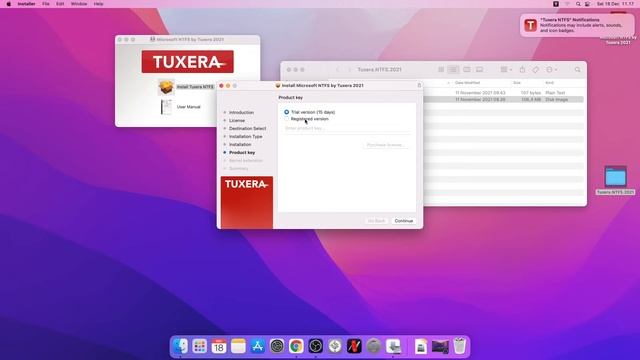Open Launchpad from the Dock
This screenshot has height=360, width=640.
tap(200, 346)
